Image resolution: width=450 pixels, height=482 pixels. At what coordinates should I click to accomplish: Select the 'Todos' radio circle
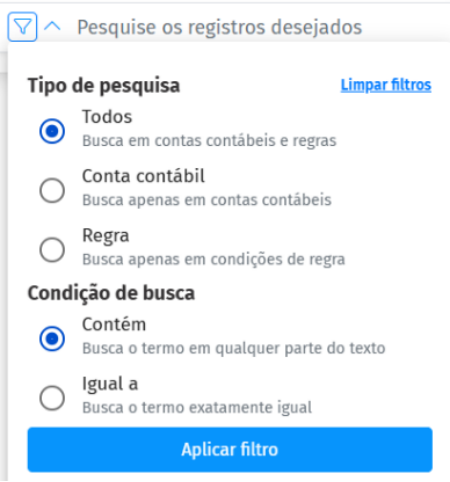click(x=52, y=131)
